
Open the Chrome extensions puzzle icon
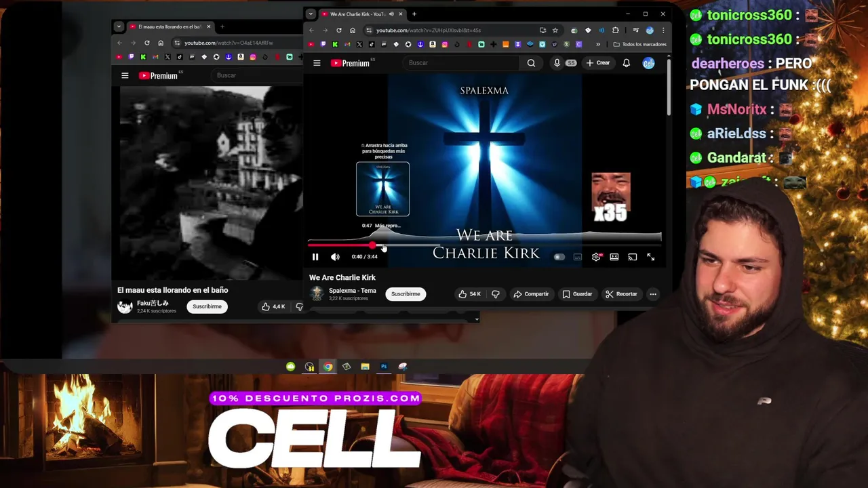(x=616, y=30)
